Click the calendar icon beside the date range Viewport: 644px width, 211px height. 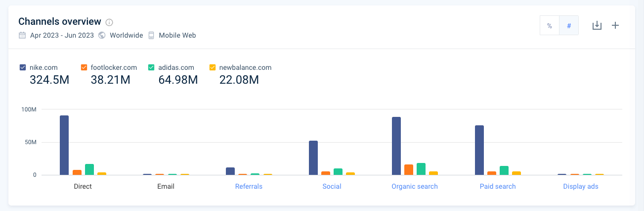[22, 35]
